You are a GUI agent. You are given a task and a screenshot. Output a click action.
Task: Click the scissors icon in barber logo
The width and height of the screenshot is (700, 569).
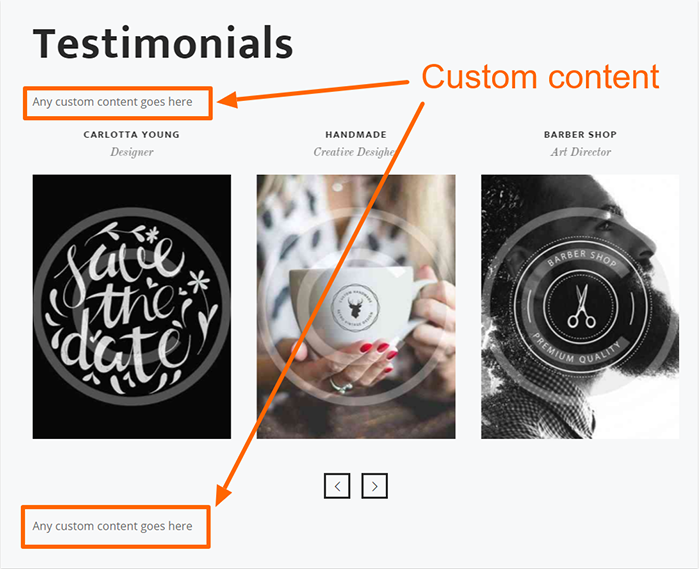click(x=579, y=307)
